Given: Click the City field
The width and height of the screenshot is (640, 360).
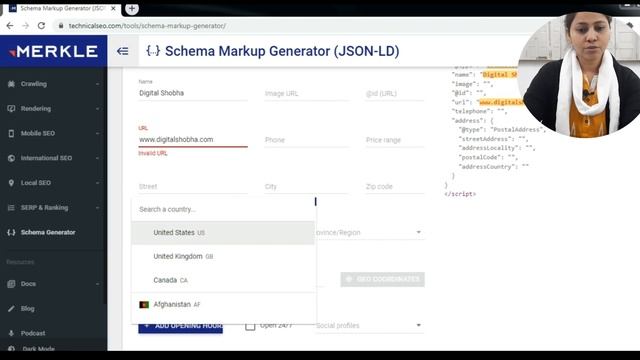Looking at the screenshot, I should [x=307, y=187].
